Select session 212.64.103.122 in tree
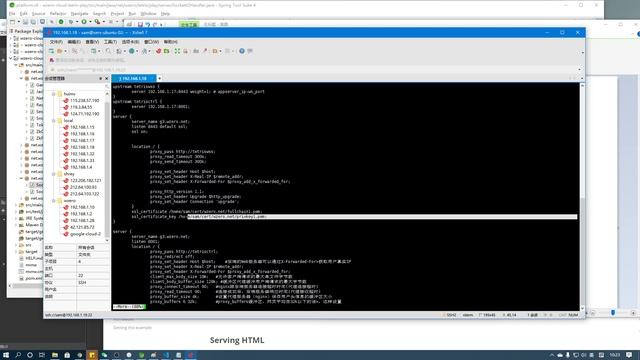This screenshot has width=640, height=360. tap(84, 194)
